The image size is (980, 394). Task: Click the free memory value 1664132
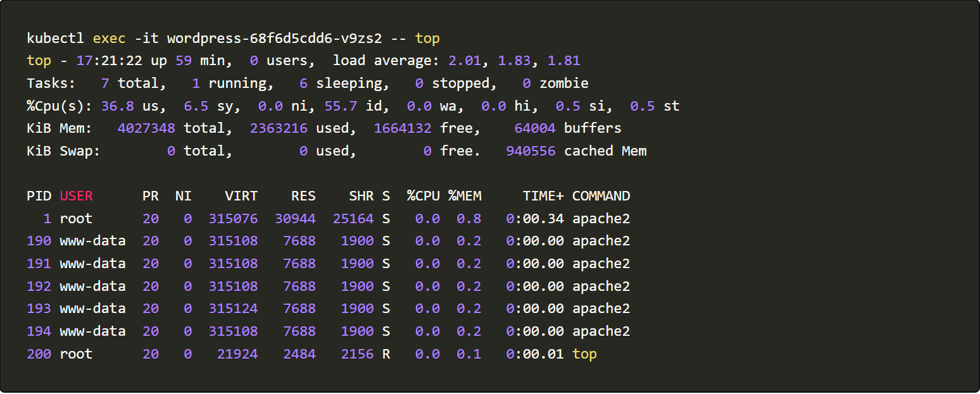[403, 128]
